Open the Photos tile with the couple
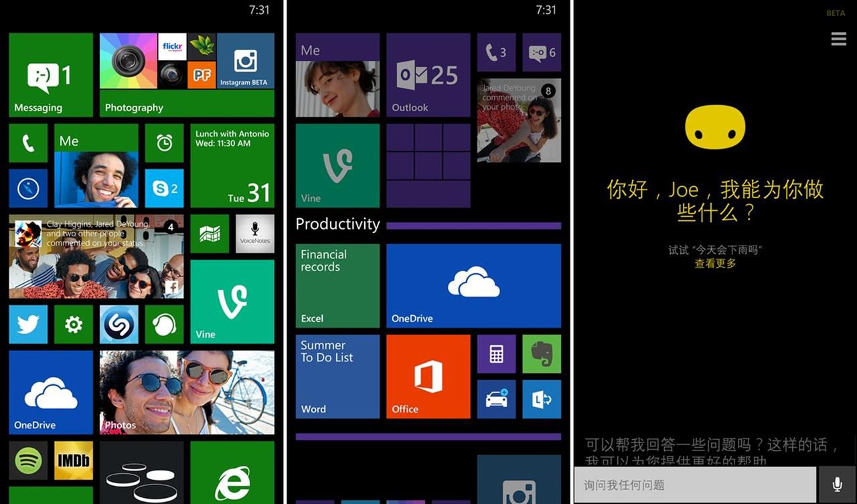Image resolution: width=857 pixels, height=504 pixels. [187, 392]
